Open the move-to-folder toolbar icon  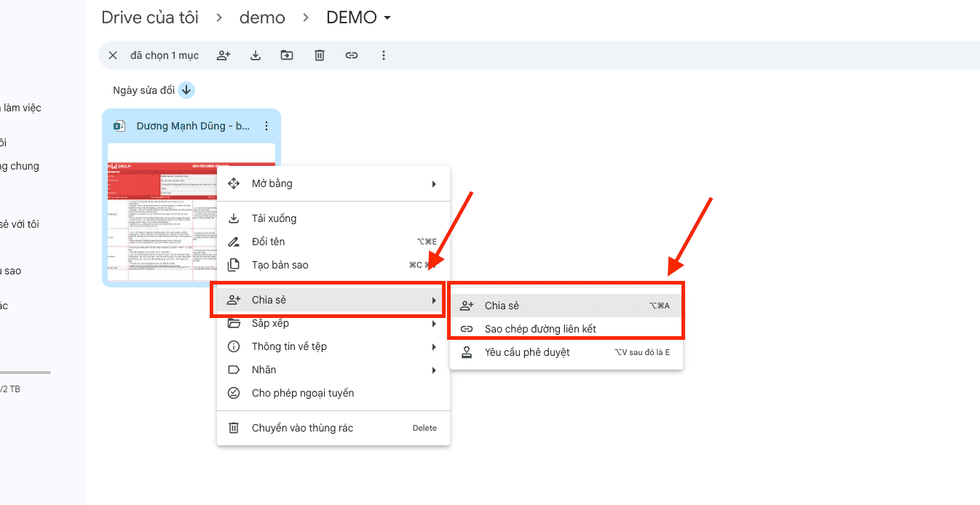(x=287, y=55)
